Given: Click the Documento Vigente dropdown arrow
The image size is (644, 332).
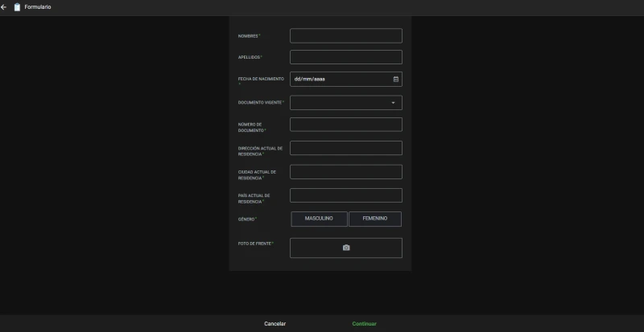Looking at the screenshot, I should (x=393, y=103).
